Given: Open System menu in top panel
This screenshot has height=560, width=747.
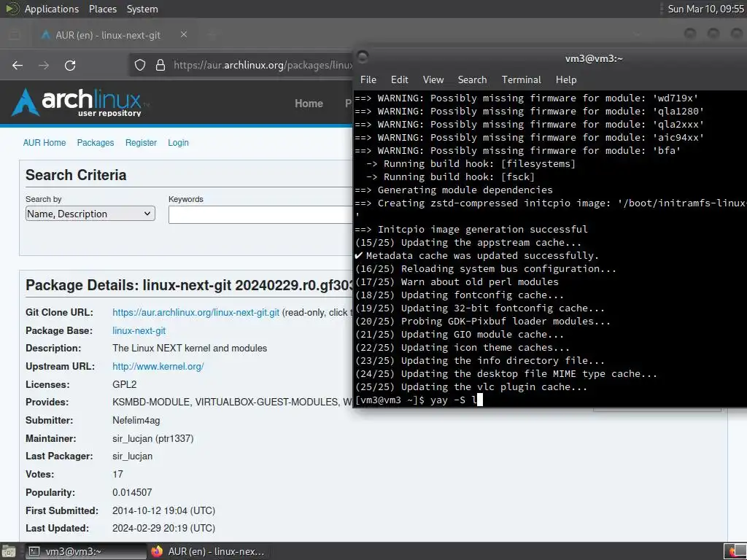Looking at the screenshot, I should pyautogui.click(x=142, y=9).
